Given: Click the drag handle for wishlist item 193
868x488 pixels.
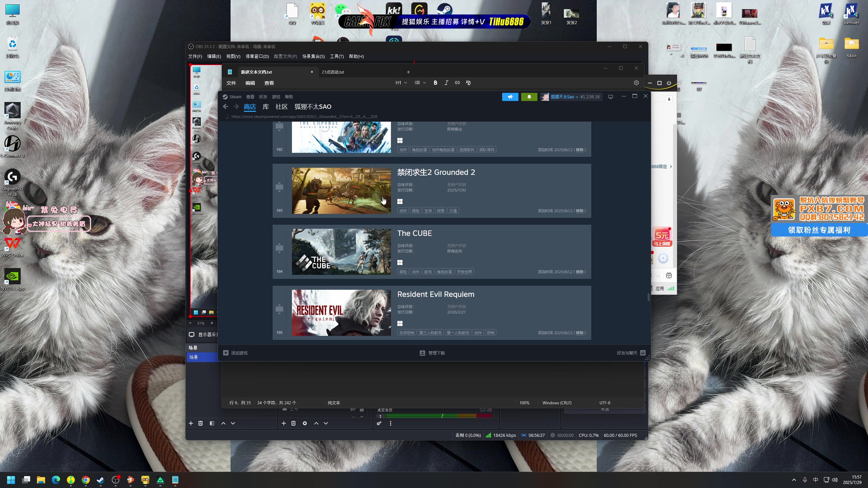Looking at the screenshot, I should click(x=279, y=187).
